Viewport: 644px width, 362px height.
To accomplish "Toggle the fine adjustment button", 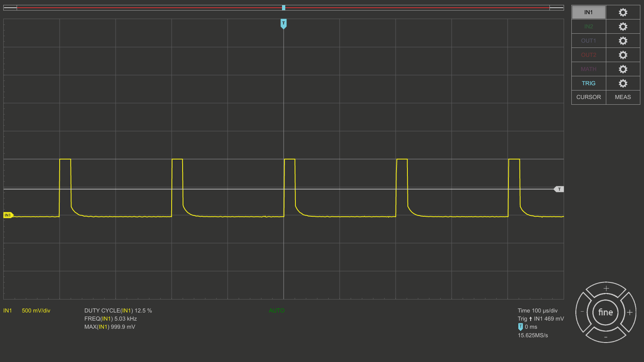I will pos(606,312).
